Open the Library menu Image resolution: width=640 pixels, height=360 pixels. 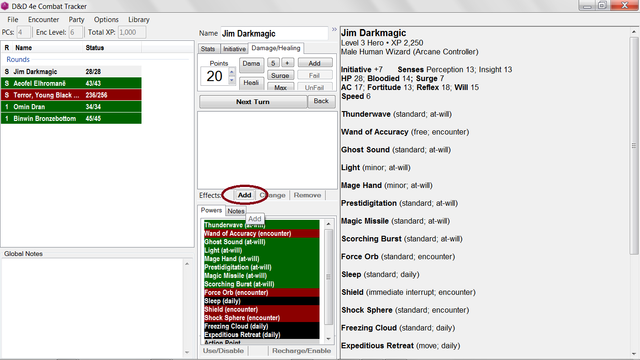[139, 20]
